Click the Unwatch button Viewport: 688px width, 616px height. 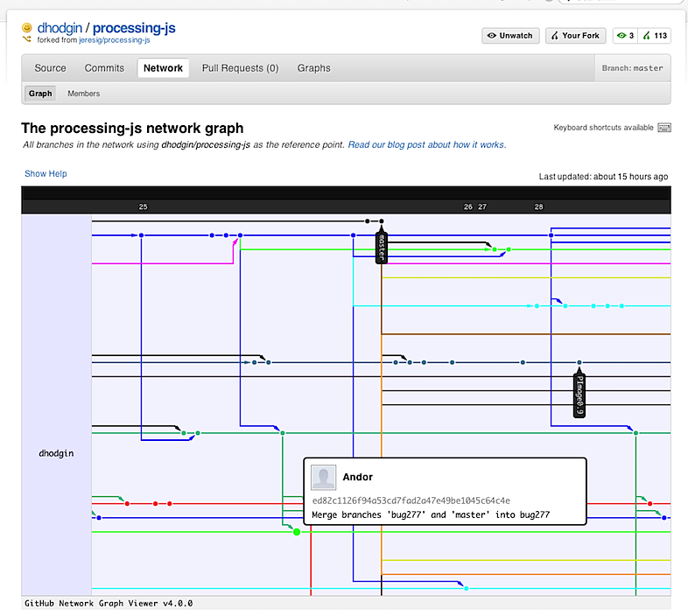coord(510,36)
